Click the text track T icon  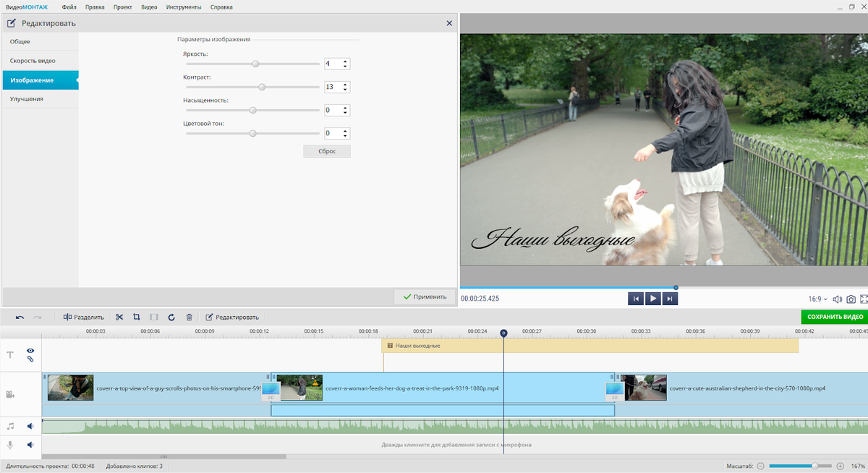(x=10, y=355)
